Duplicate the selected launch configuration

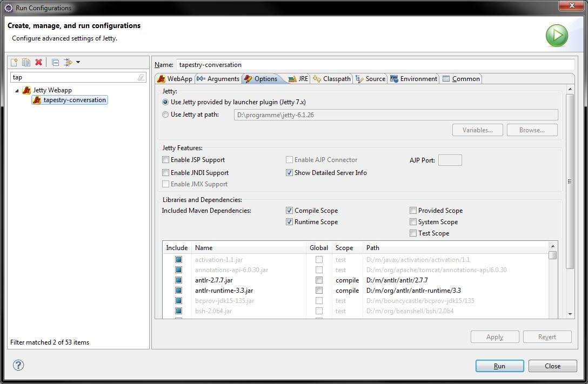tap(26, 62)
